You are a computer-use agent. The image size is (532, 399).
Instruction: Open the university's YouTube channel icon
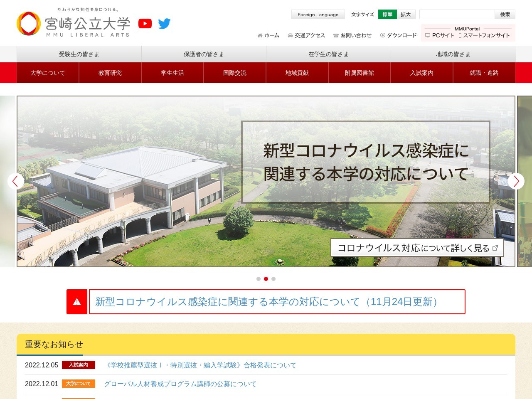point(145,24)
